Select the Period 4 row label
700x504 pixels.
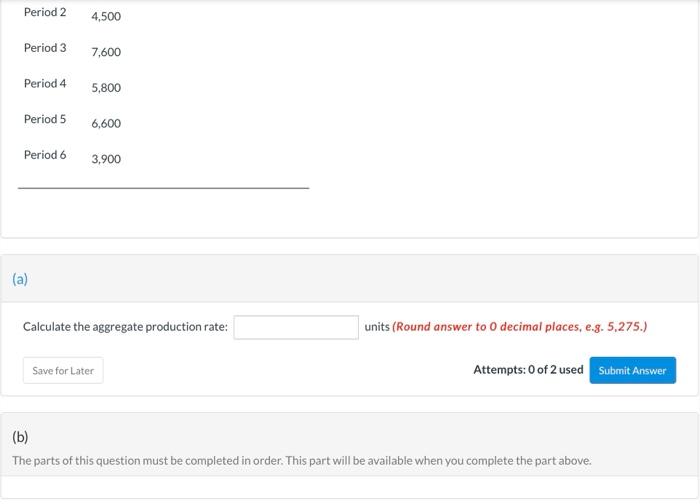pyautogui.click(x=45, y=84)
